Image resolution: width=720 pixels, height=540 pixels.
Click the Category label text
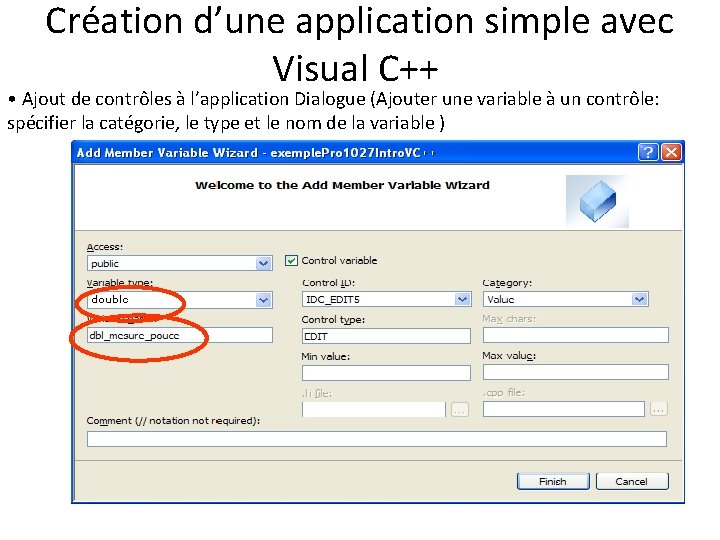507,283
